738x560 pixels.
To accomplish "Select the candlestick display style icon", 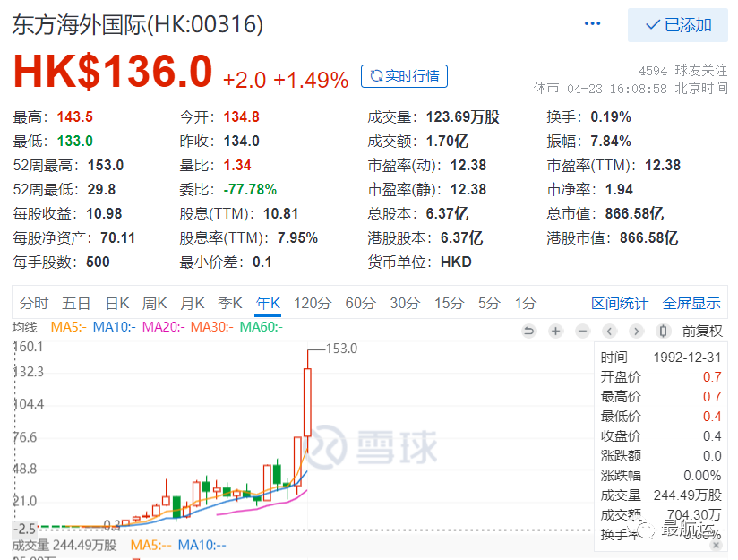I will (663, 331).
